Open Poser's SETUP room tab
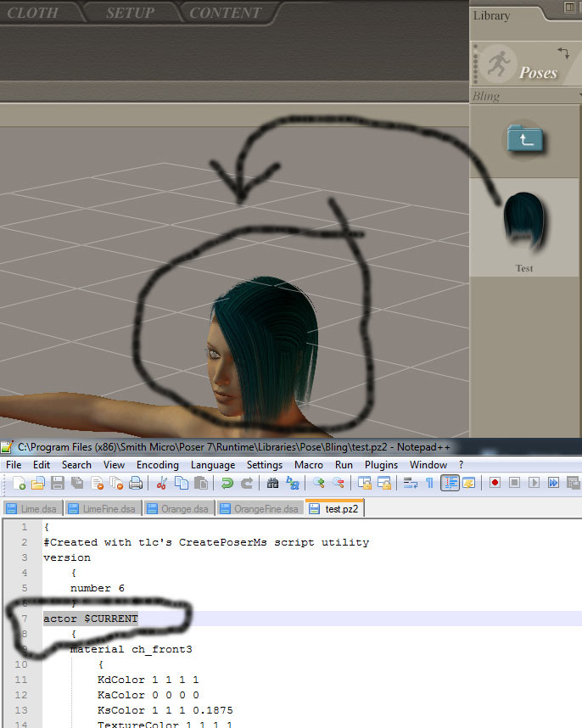Image resolution: width=582 pixels, height=728 pixels. click(131, 13)
